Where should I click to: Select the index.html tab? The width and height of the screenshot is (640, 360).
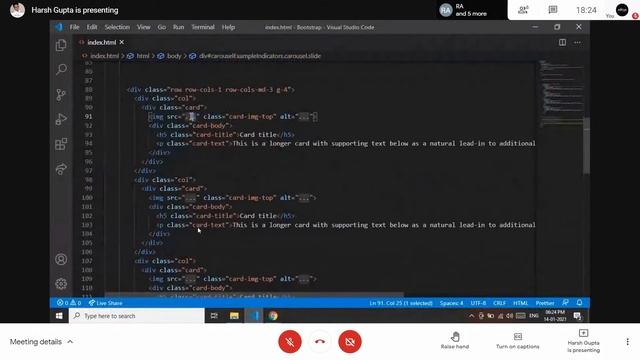[102, 42]
